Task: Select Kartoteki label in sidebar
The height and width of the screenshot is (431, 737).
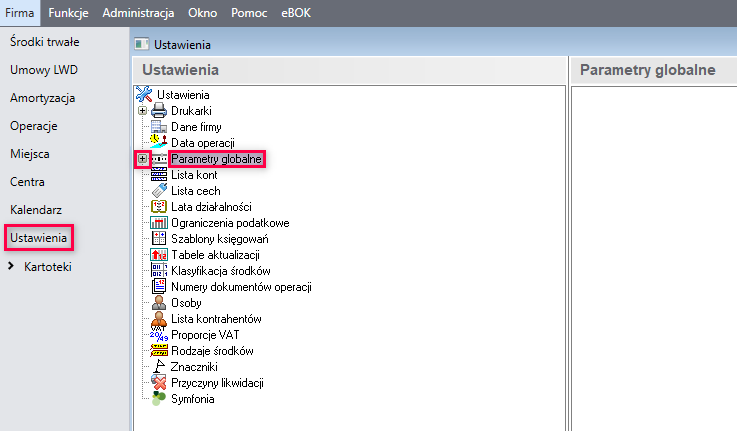Action: [48, 267]
